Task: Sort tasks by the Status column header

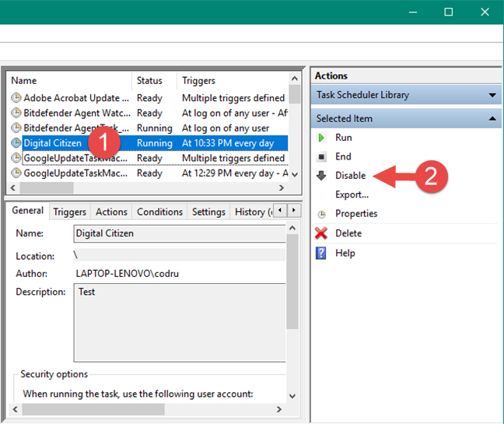Action: click(x=154, y=81)
